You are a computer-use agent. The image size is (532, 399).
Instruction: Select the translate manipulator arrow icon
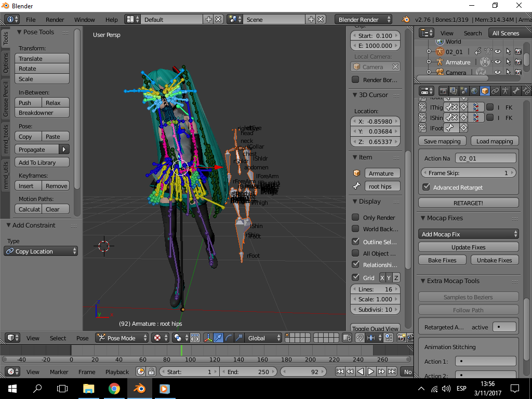(219, 338)
